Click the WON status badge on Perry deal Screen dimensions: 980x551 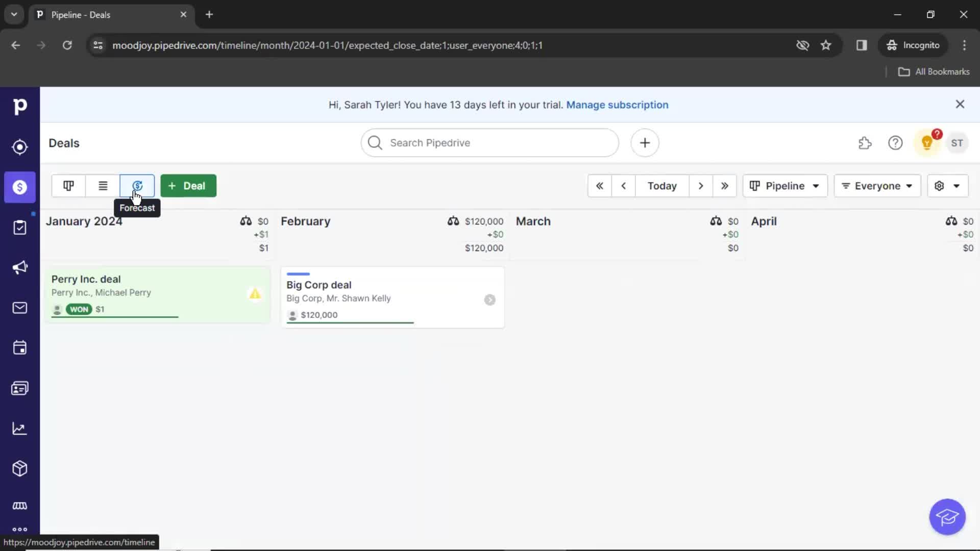tap(79, 309)
